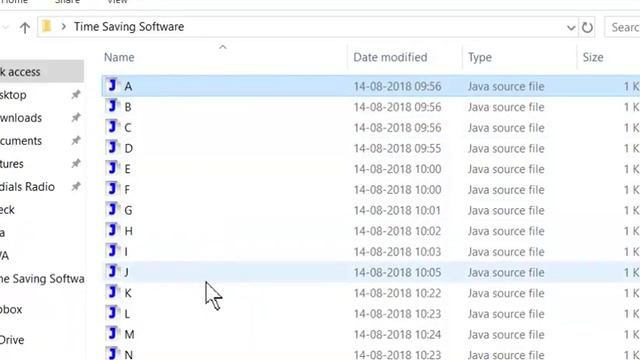Viewport: 640px width, 360px height.
Task: Click the pin icon beside Pictures
Action: (76, 163)
